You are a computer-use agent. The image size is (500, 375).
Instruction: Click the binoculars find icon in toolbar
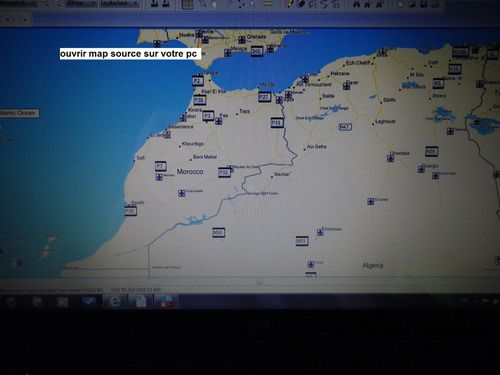[357, 4]
